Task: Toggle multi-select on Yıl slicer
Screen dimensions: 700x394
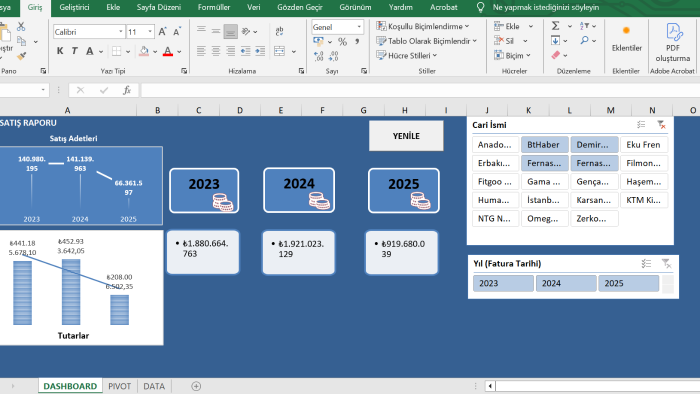Action: pos(646,264)
